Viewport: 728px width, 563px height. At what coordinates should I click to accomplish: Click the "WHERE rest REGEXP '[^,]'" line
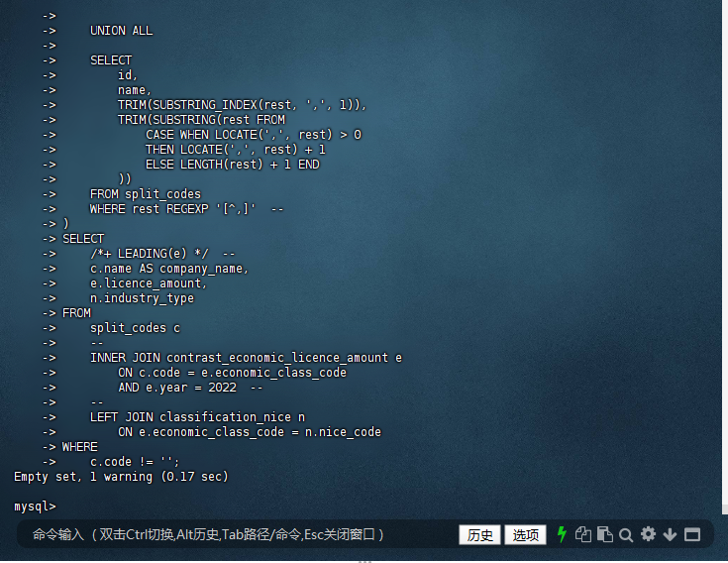coord(172,209)
